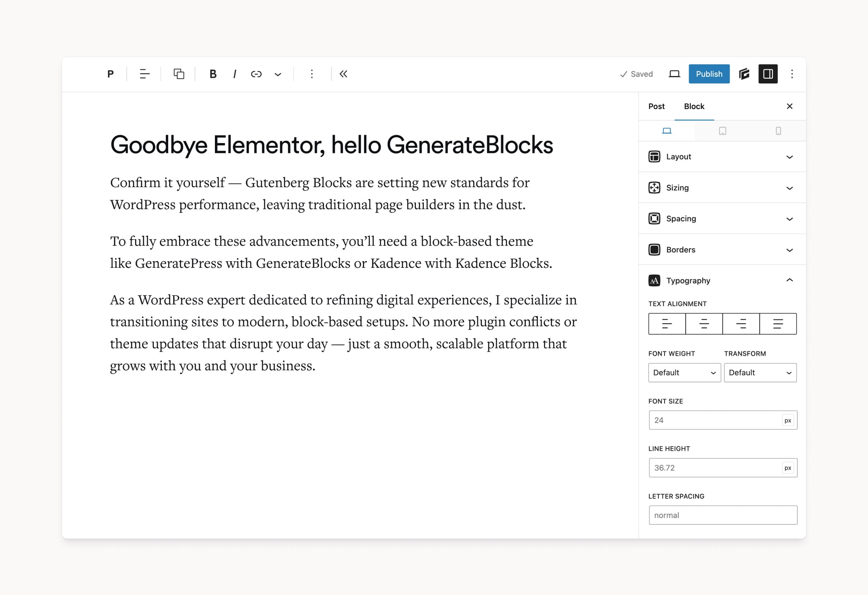The height and width of the screenshot is (595, 868).
Task: Open more rich text controls dropdown
Action: [278, 74]
